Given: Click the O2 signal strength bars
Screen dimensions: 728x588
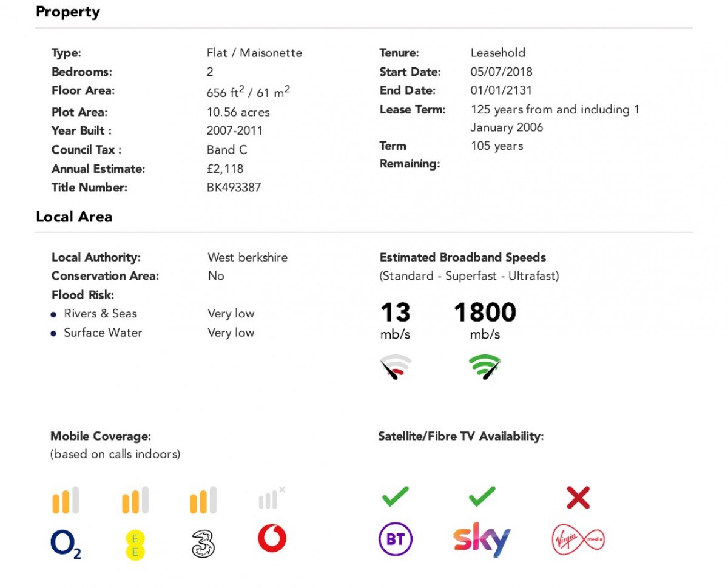Looking at the screenshot, I should [x=66, y=501].
